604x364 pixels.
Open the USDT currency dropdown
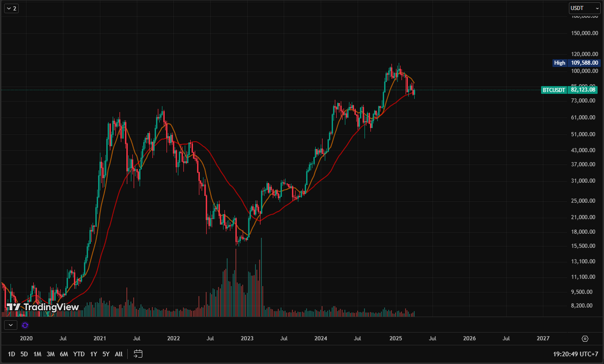(584, 8)
